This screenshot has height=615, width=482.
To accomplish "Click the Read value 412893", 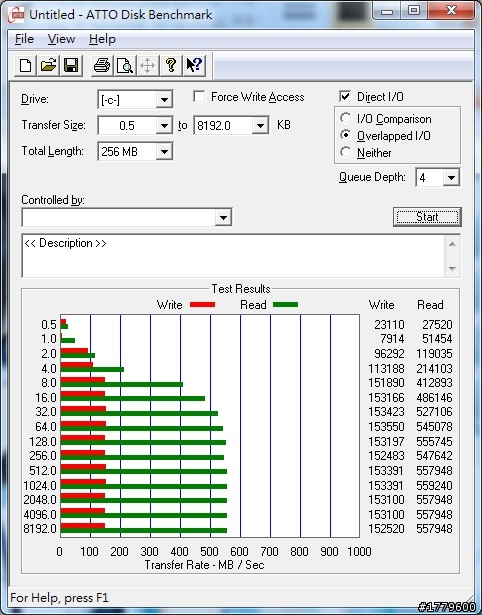I will (x=434, y=382).
